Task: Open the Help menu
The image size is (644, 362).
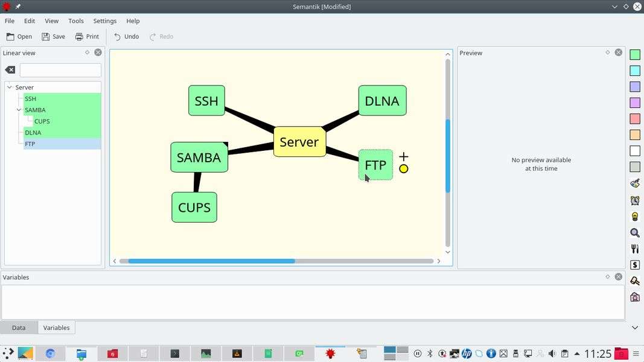Action: coord(133,21)
